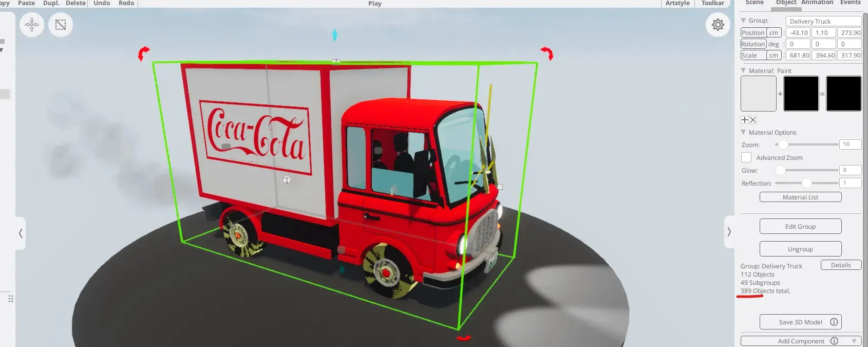
Task: Collapse the Material Options section
Action: (743, 132)
